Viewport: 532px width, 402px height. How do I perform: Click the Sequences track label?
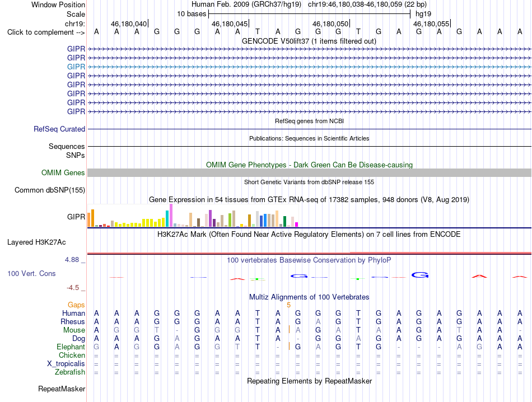[67, 146]
